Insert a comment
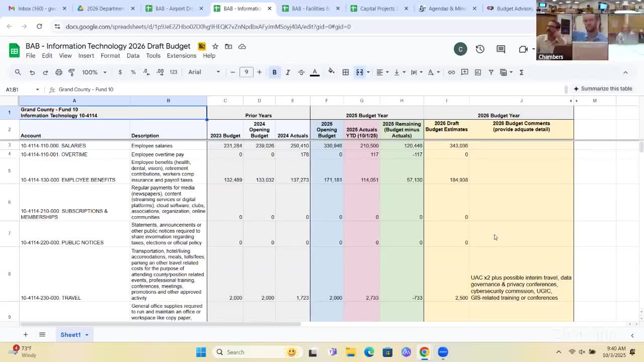 pos(464,72)
